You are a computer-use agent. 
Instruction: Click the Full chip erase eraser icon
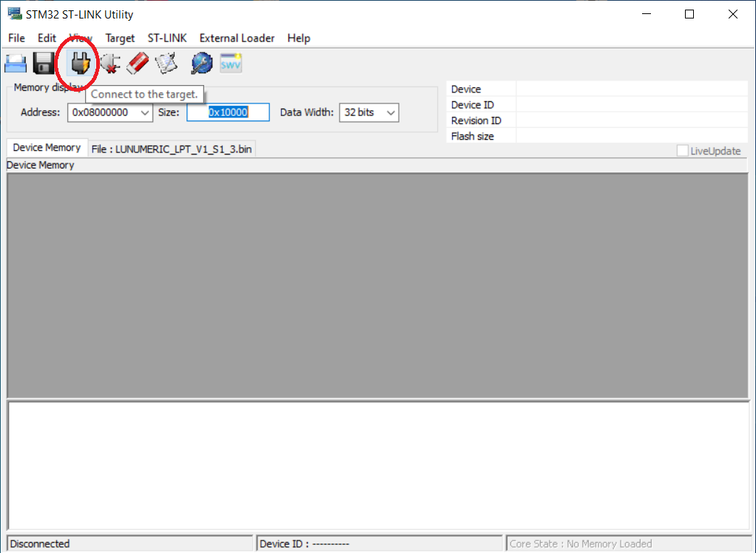click(x=138, y=64)
